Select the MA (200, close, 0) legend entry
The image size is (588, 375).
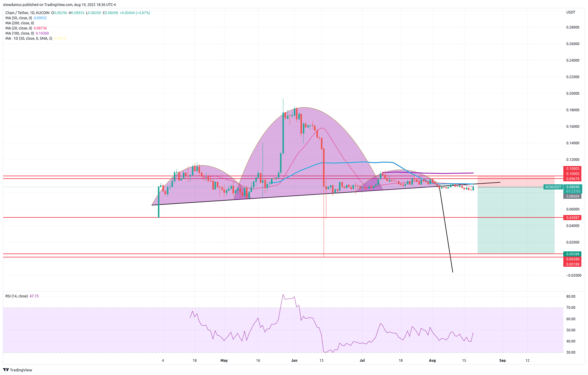[x=20, y=23]
